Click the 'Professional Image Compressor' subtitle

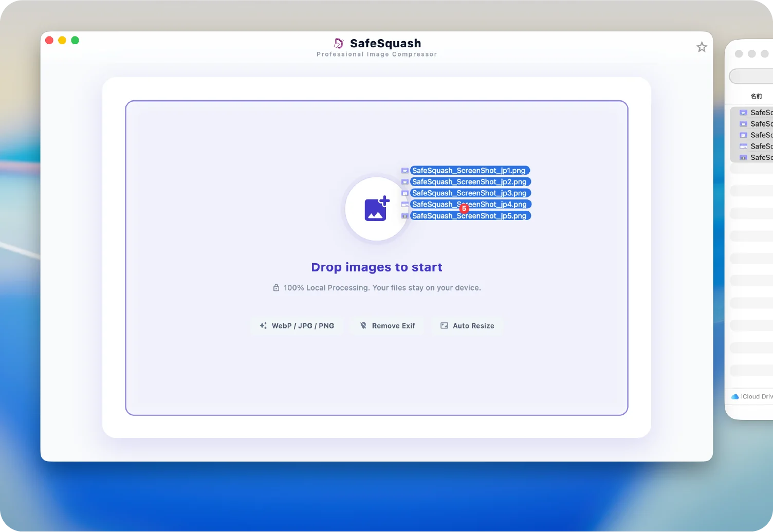pos(377,54)
